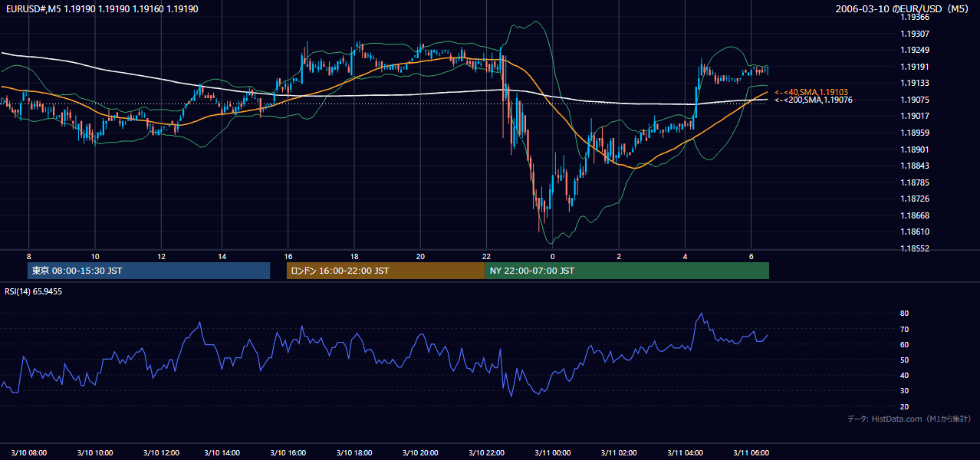This screenshot has width=980, height=460.
Task: Click price axis label 1.19133
Action: pyautogui.click(x=915, y=83)
